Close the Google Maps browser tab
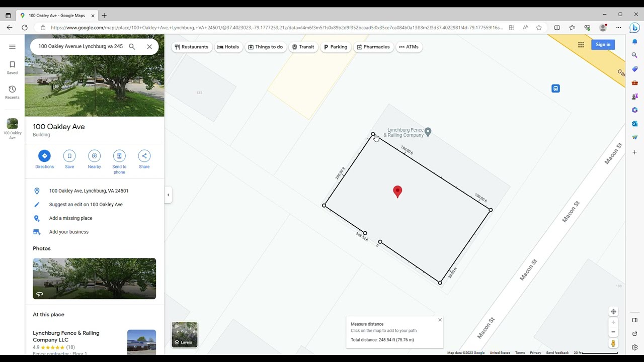 point(93,16)
